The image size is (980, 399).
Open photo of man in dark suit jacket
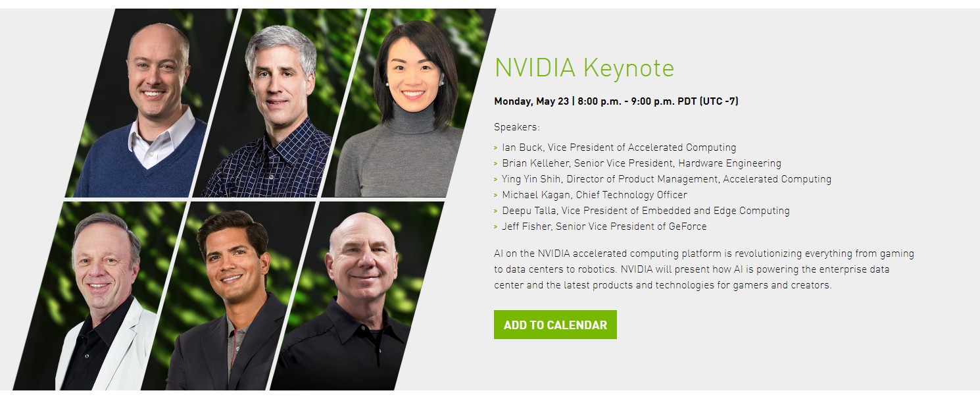(227, 296)
